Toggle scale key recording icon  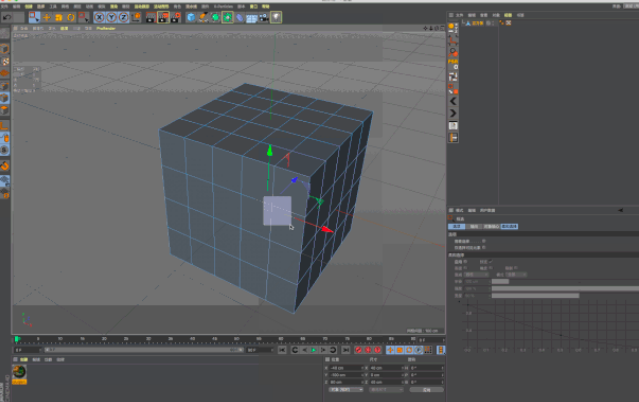point(400,350)
